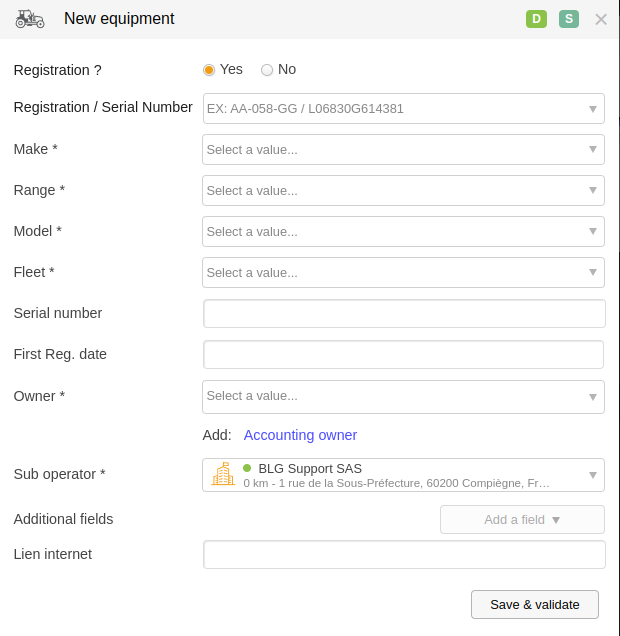Open the Registration / Serial Number dropdown

(x=403, y=109)
